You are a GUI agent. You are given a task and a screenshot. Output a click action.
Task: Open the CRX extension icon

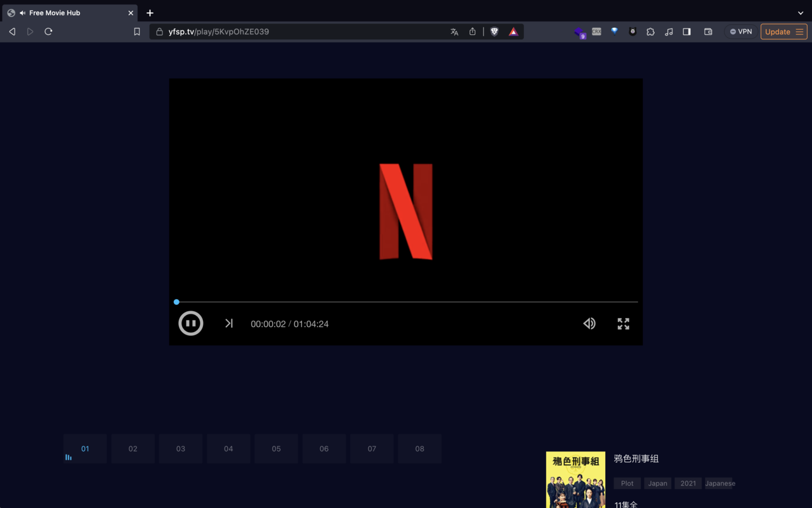pyautogui.click(x=596, y=31)
